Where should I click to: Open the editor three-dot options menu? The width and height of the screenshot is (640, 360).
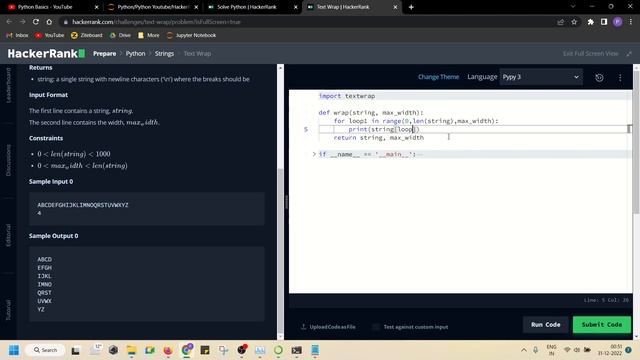620,78
